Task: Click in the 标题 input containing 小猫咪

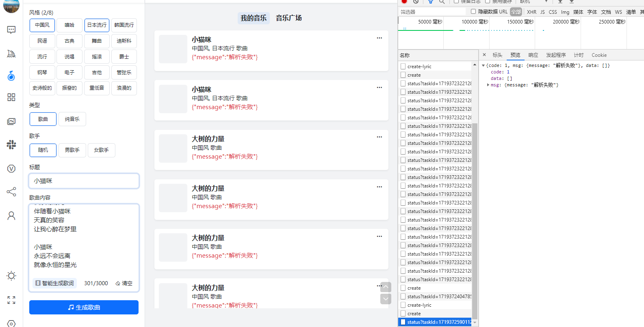Action: click(x=84, y=181)
